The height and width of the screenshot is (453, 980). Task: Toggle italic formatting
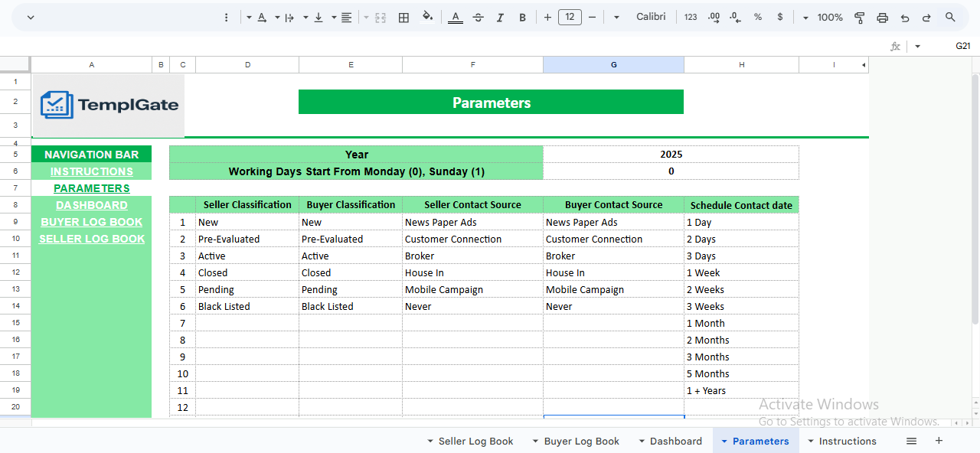point(501,17)
